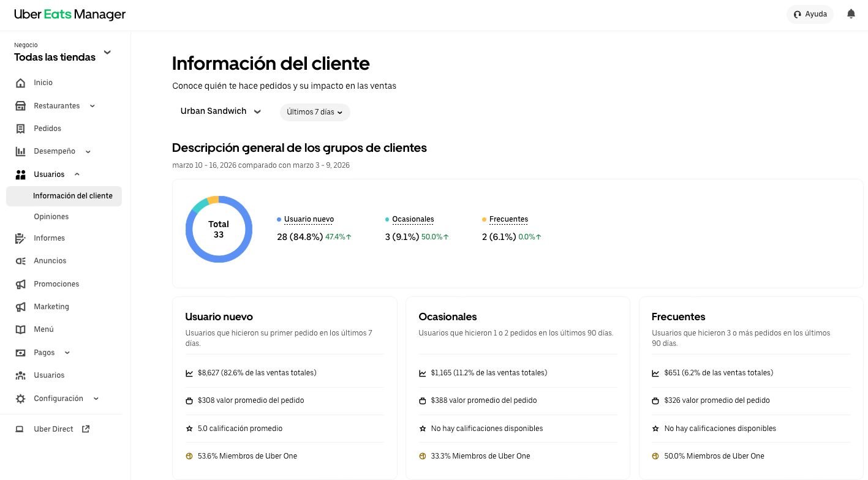Open the Informes report icon
The width and height of the screenshot is (868, 480).
(x=21, y=238)
